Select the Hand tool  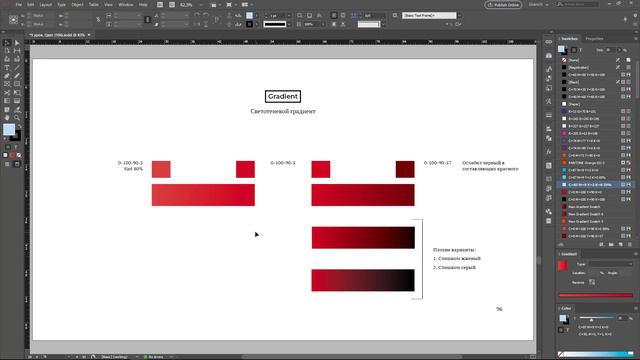7,118
